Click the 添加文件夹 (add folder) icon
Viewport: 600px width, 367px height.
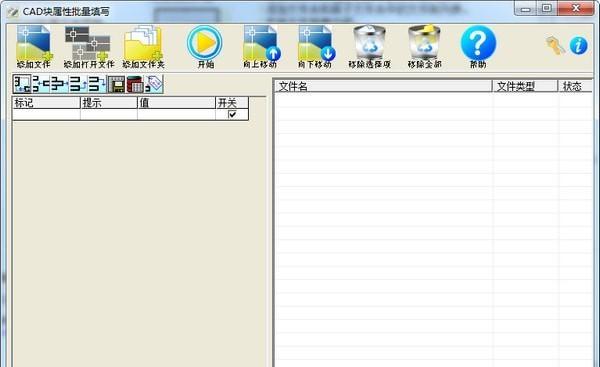pos(143,43)
